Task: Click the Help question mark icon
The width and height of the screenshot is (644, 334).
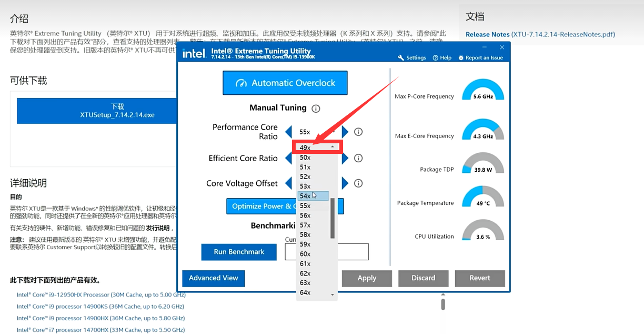Action: (436, 58)
